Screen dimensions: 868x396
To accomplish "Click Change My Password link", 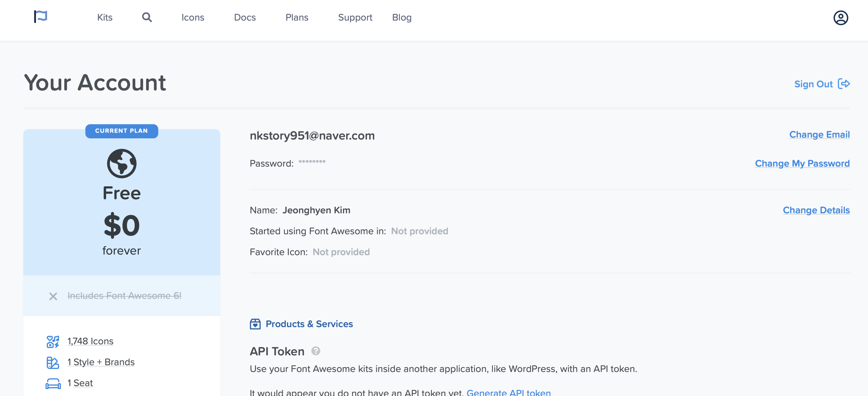I will tap(802, 163).
